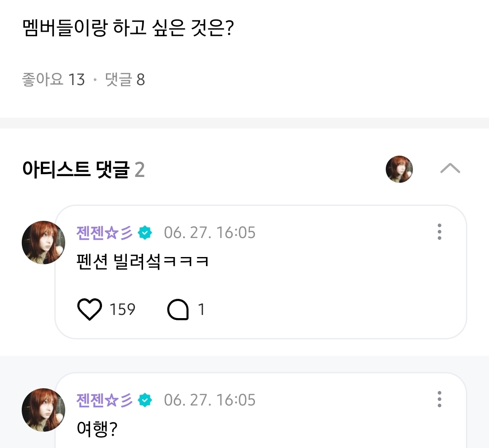Tap the reply count '1' on the first comment
The image size is (489, 448).
(x=201, y=310)
